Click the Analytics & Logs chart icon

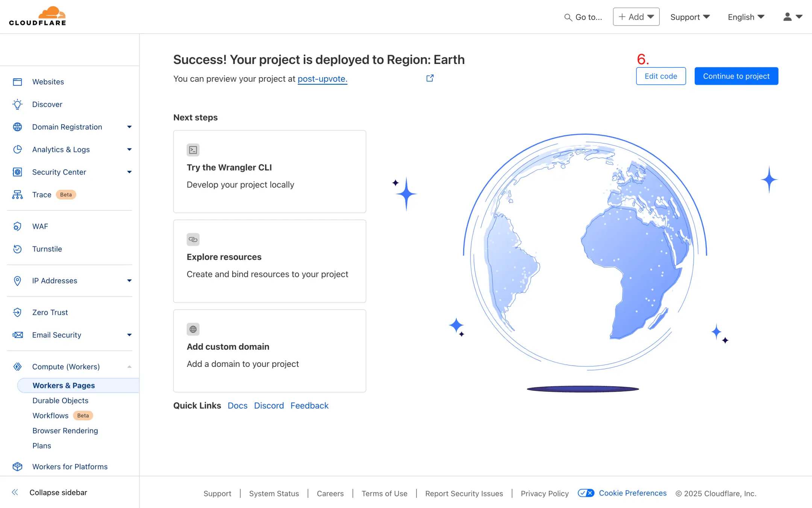(17, 149)
